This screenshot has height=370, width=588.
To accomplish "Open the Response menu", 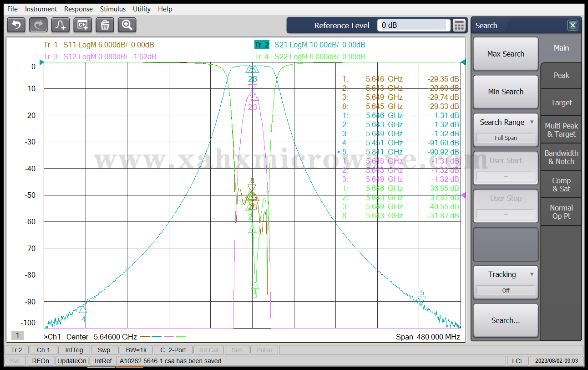I will point(78,9).
